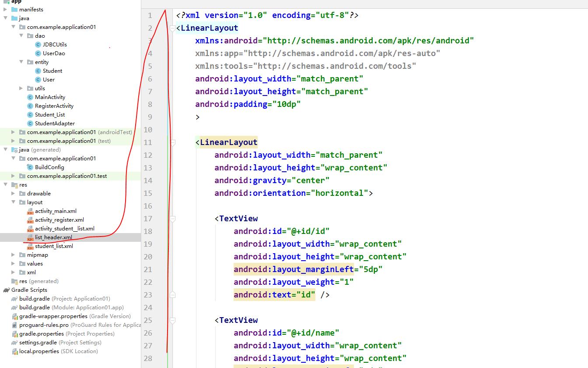Click the res folder icon
Image resolution: width=588 pixels, height=368 pixels.
(x=14, y=184)
